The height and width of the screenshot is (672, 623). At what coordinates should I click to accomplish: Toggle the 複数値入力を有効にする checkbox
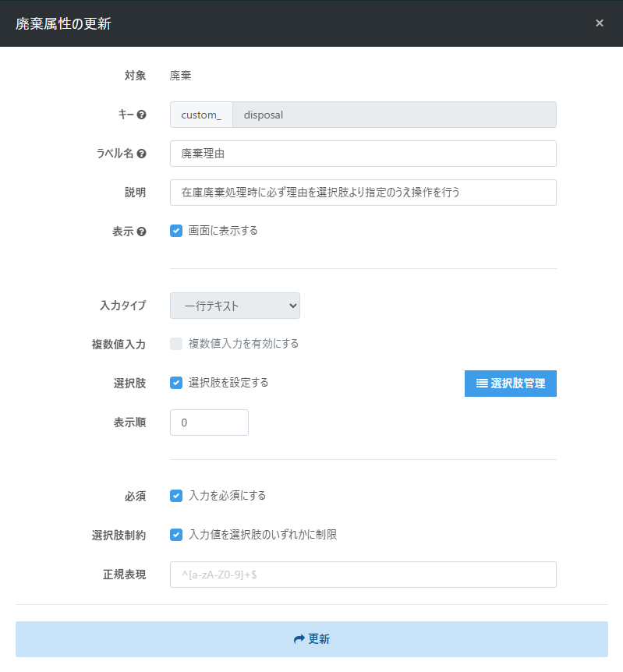tap(176, 344)
